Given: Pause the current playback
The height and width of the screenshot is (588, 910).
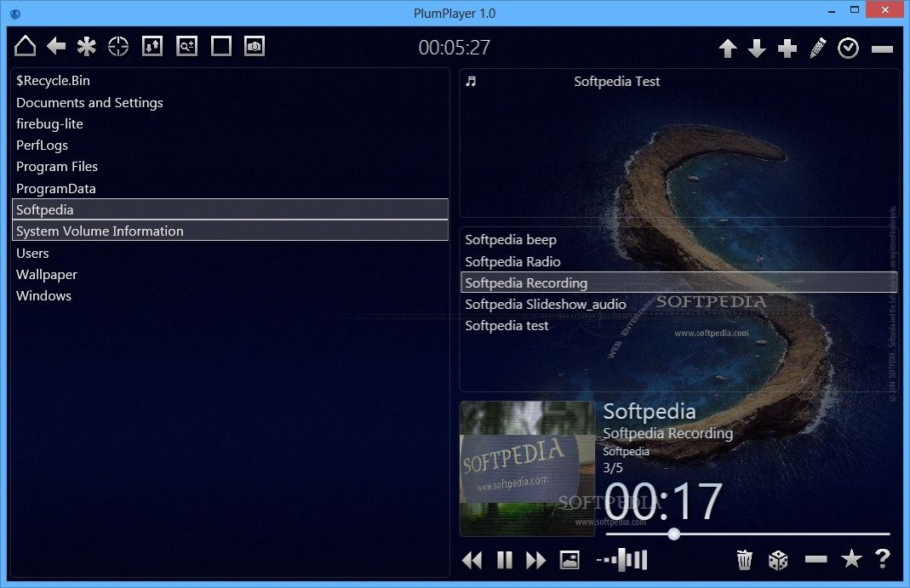Looking at the screenshot, I should [x=505, y=560].
